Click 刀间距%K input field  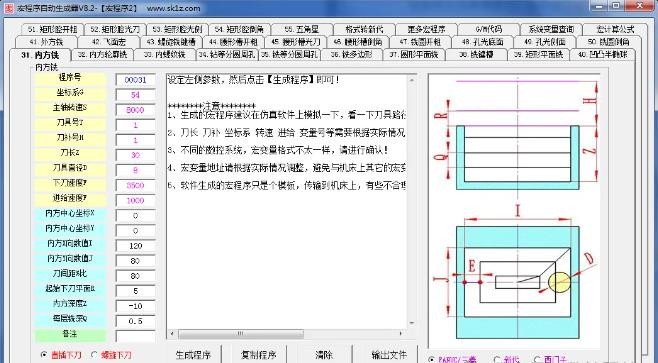pyautogui.click(x=136, y=276)
